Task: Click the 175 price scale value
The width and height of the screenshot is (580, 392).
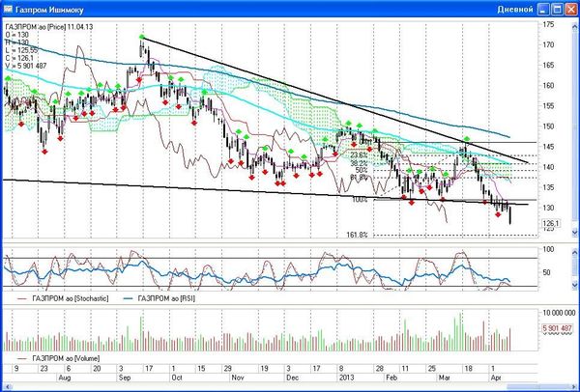Action: coord(548,24)
